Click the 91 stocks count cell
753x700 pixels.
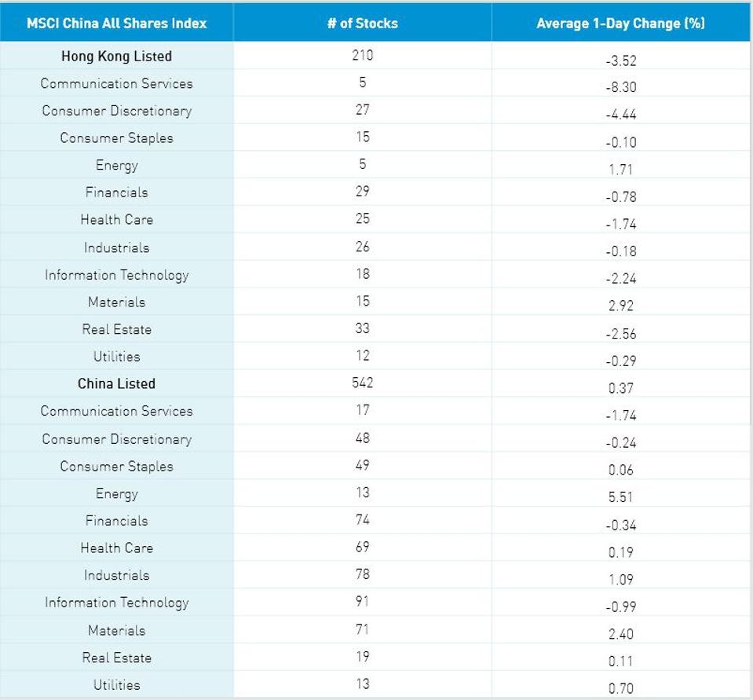(x=362, y=602)
